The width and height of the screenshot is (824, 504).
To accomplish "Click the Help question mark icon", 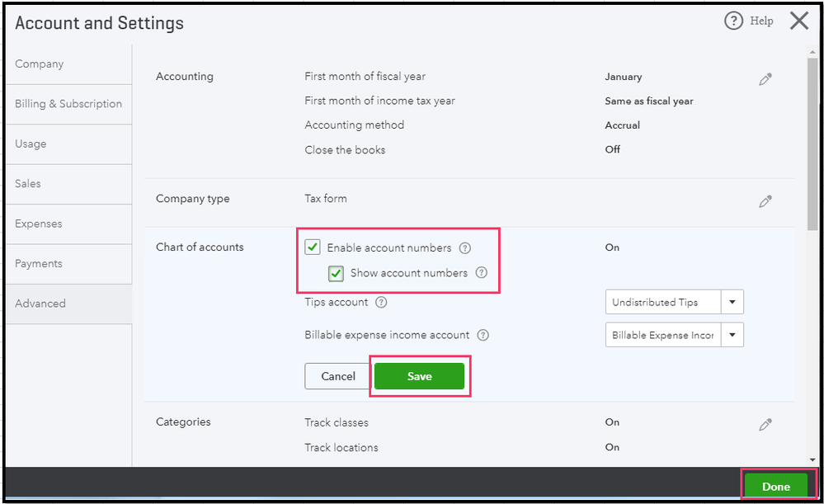I will [733, 21].
